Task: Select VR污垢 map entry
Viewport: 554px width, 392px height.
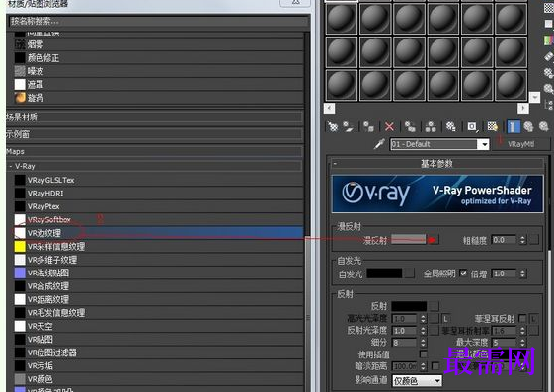Action: pos(158,366)
